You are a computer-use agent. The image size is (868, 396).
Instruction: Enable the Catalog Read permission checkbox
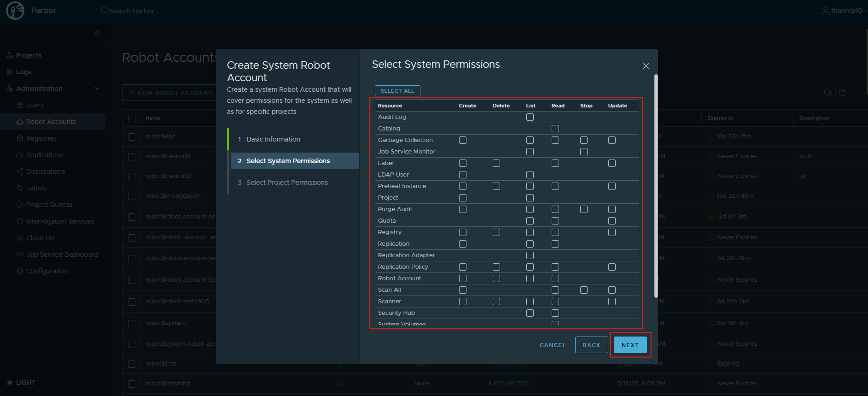[x=555, y=129]
